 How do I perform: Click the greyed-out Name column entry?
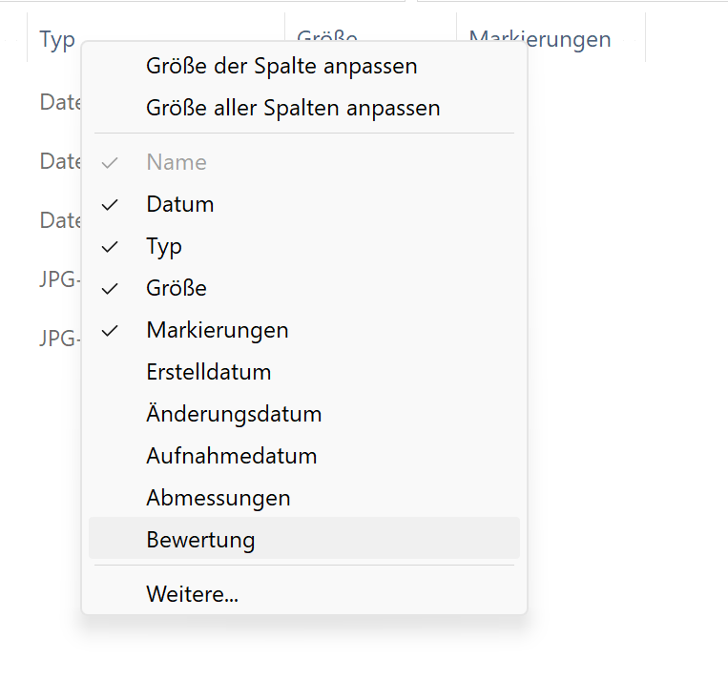pos(177,162)
